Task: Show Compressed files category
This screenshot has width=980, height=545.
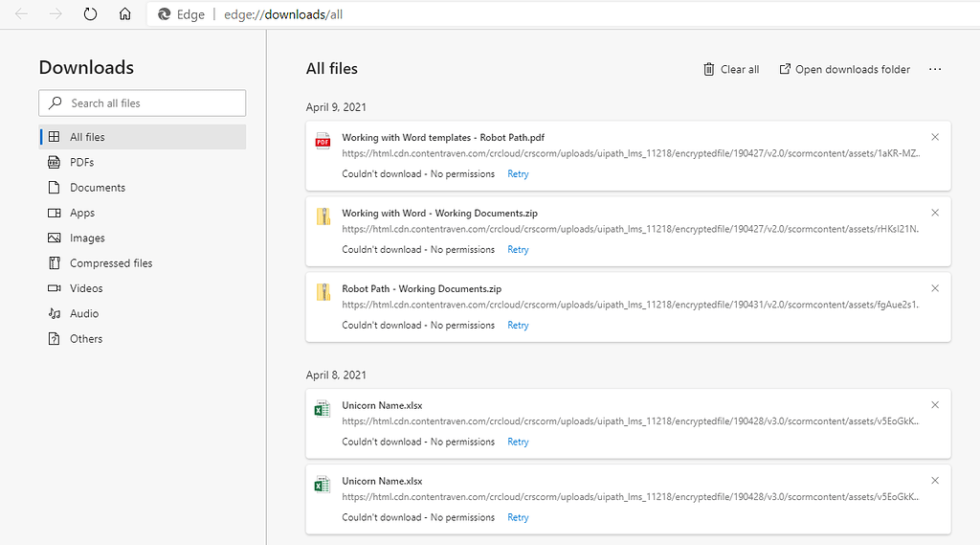Action: coord(110,263)
